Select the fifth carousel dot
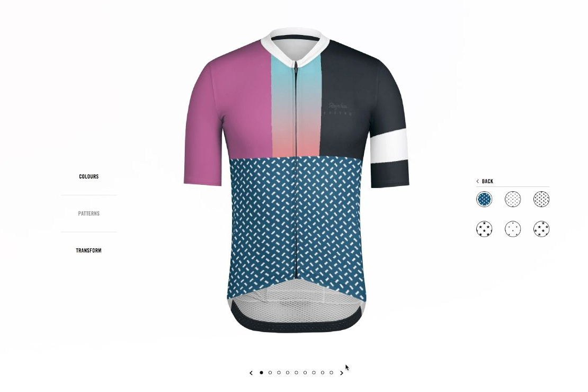Screen dimensions: 588x392 (296, 372)
